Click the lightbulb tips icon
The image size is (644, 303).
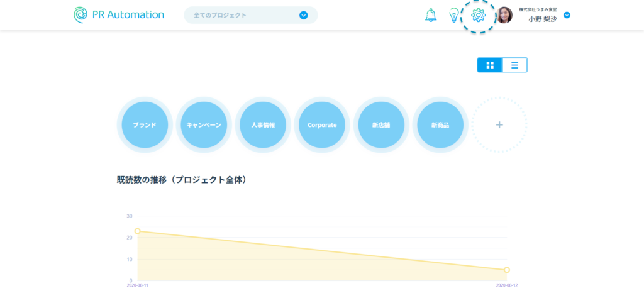(x=454, y=16)
